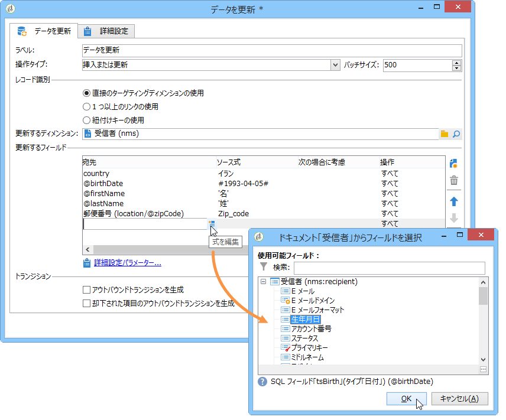The image size is (506, 420).
Task: Click the キャンセル(A) button
Action: tap(459, 399)
